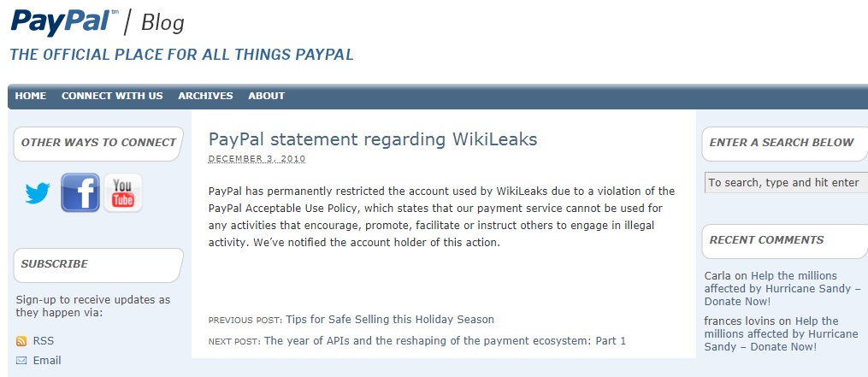Click the PayPal logo in header
868x377 pixels.
pyautogui.click(x=64, y=22)
